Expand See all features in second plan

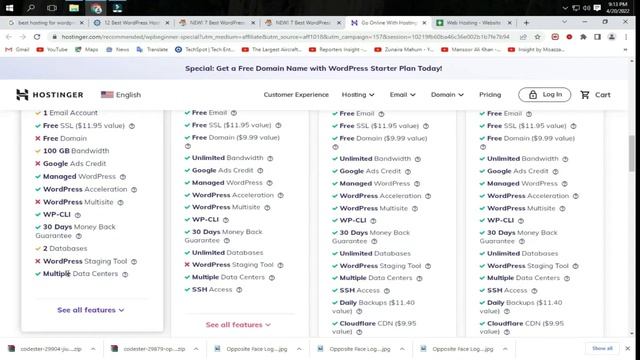238,325
